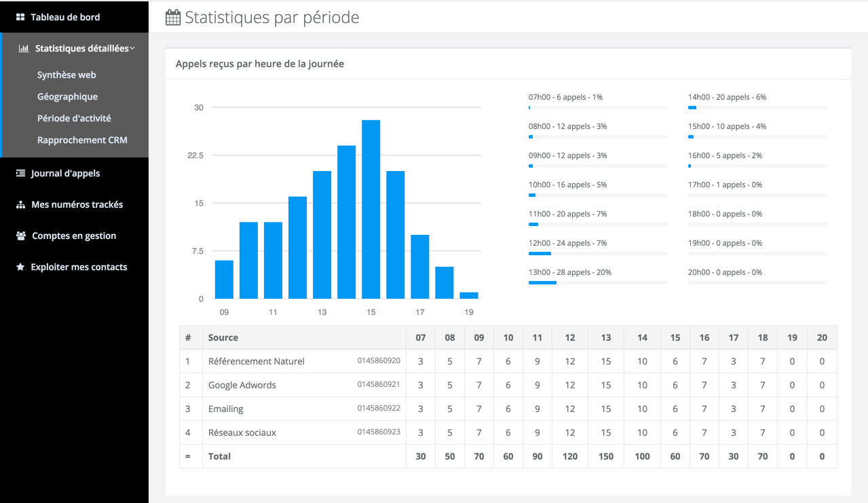Screen dimensions: 868x503
Task: Click the 19h00 - 0 appels label
Action: (x=725, y=243)
